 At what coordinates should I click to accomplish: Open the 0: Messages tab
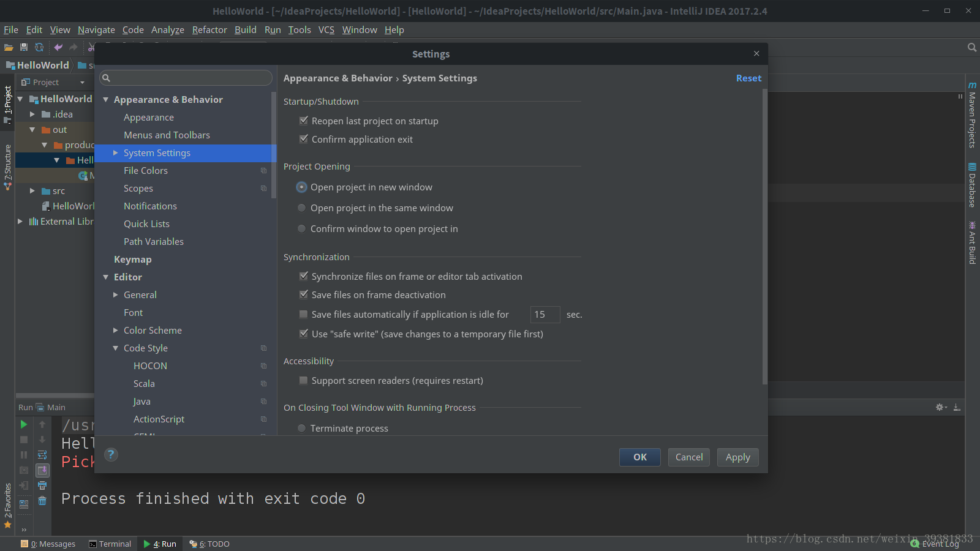pyautogui.click(x=48, y=544)
